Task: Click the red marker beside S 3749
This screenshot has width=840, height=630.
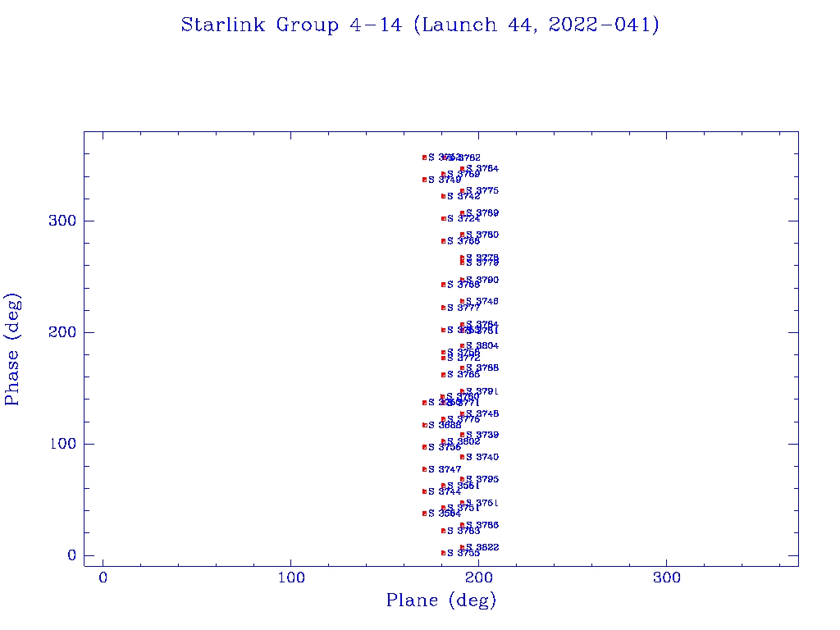Action: click(x=425, y=180)
